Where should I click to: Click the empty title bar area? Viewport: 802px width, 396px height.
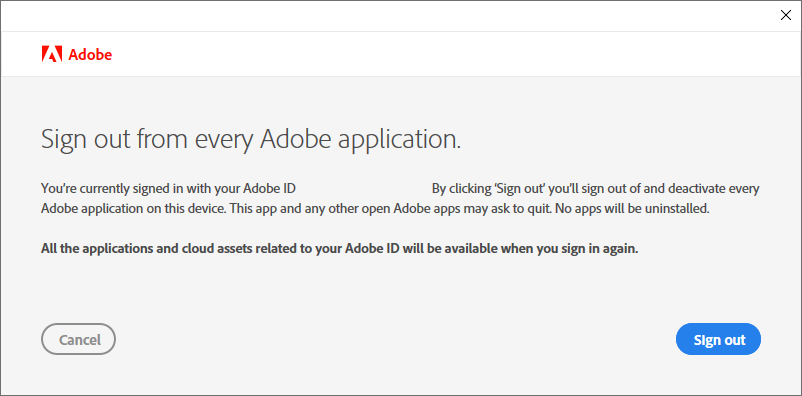[389, 16]
